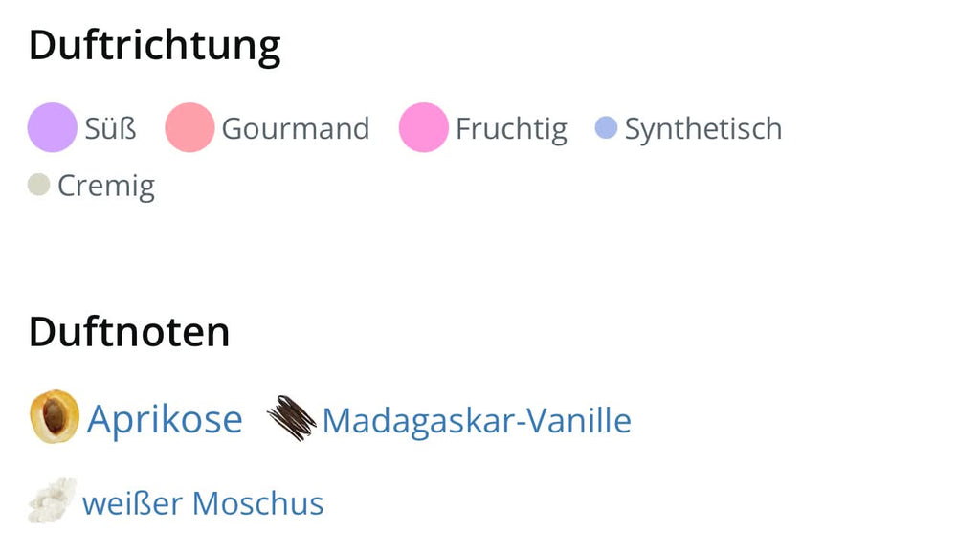
Task: Click the apricot fruit icon
Action: 55,417
